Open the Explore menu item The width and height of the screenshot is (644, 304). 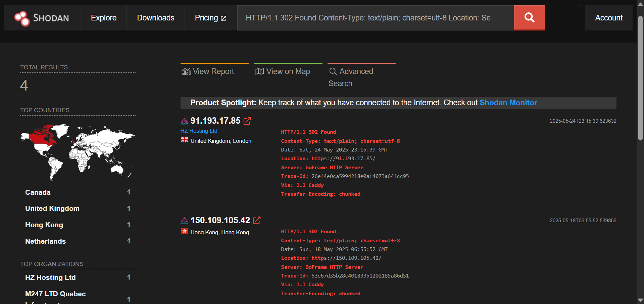(104, 18)
